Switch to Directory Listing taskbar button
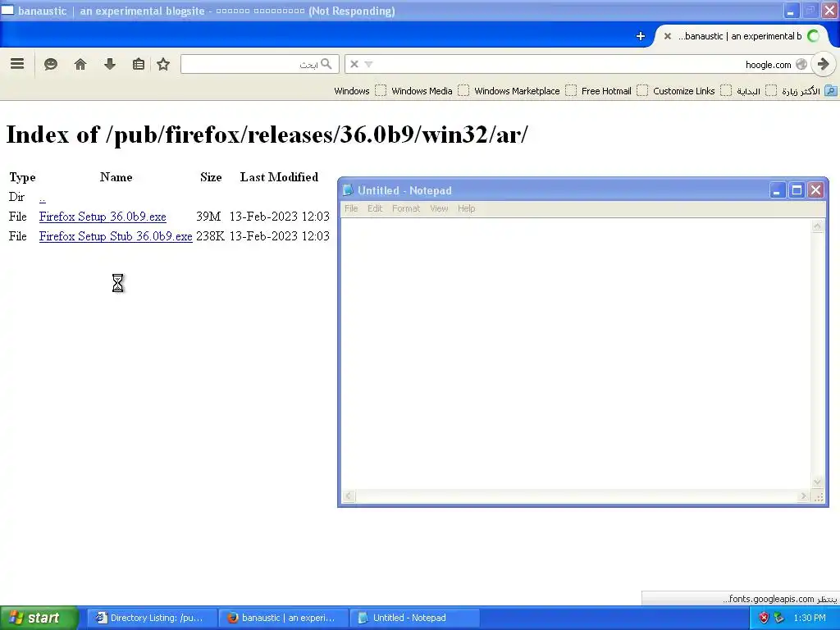Viewport: 840px width, 630px height. click(152, 618)
